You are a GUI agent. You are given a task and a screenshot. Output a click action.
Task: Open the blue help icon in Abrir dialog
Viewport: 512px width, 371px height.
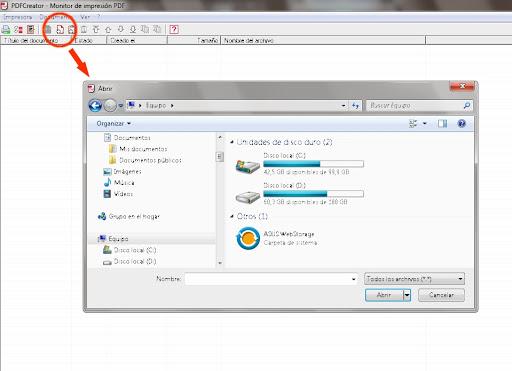(x=462, y=124)
